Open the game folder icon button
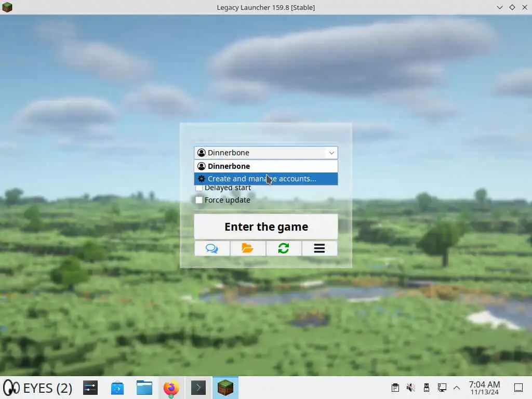 pyautogui.click(x=248, y=248)
